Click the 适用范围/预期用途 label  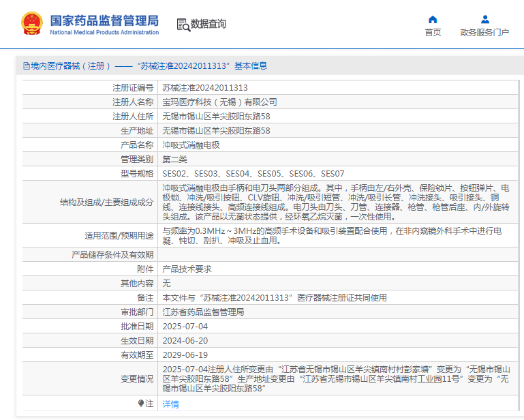(x=119, y=236)
